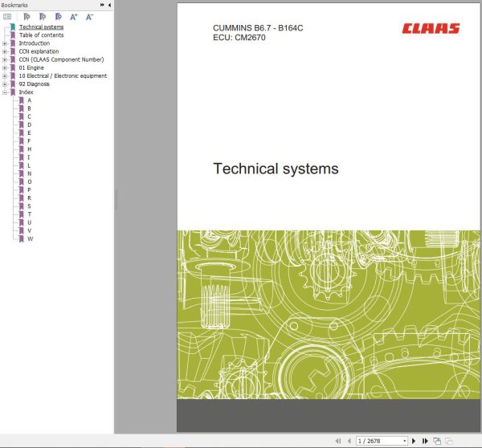The image size is (482, 448).
Task: Expand 10 Electrical / Electronic equipment bookmark
Action: (5, 76)
